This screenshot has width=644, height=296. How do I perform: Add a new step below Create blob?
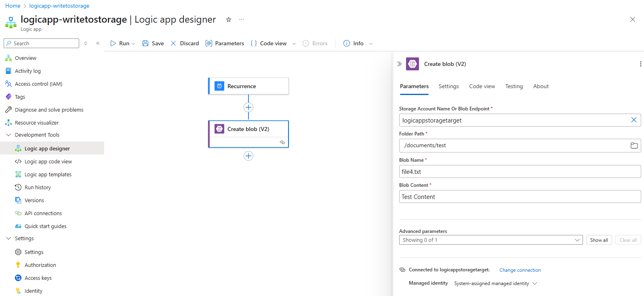(x=248, y=156)
